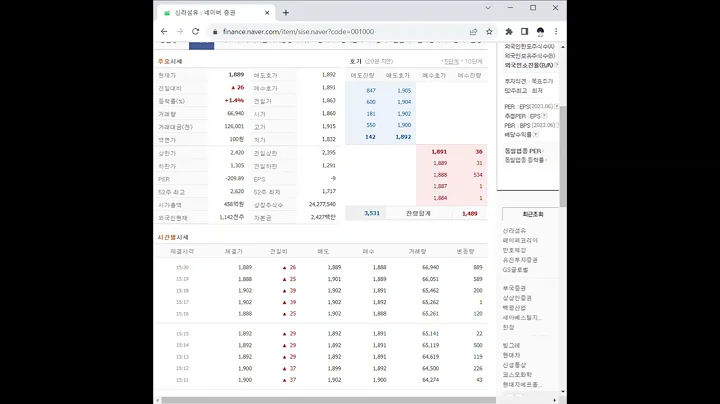Minimize the Chrome window
Viewport: 720px width, 404px height.
pyautogui.click(x=510, y=8)
